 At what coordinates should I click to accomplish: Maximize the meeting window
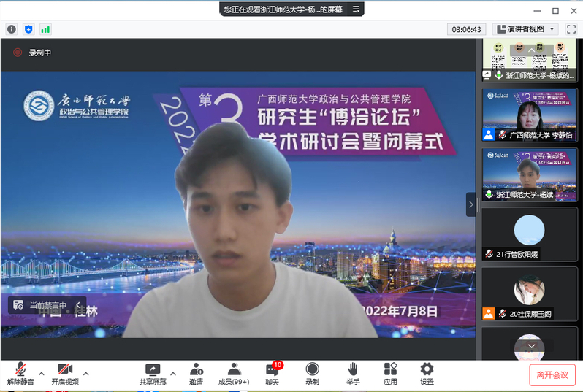(x=555, y=11)
